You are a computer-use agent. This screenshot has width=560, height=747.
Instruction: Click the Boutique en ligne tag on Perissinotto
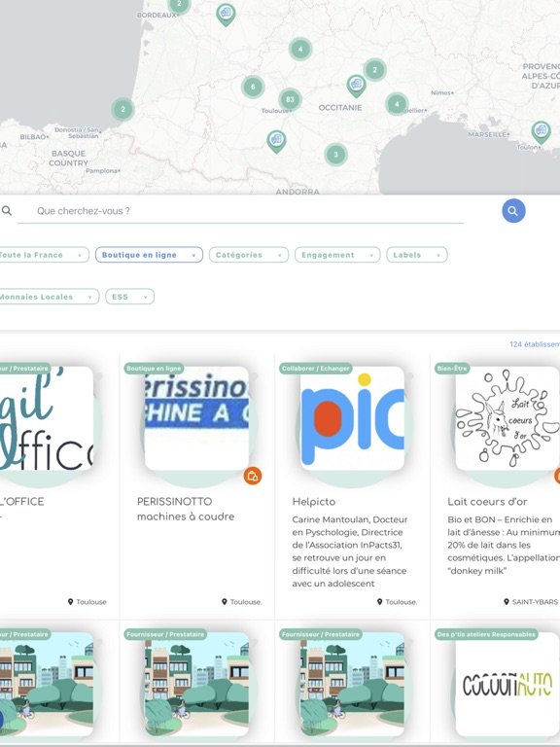pyautogui.click(x=154, y=369)
